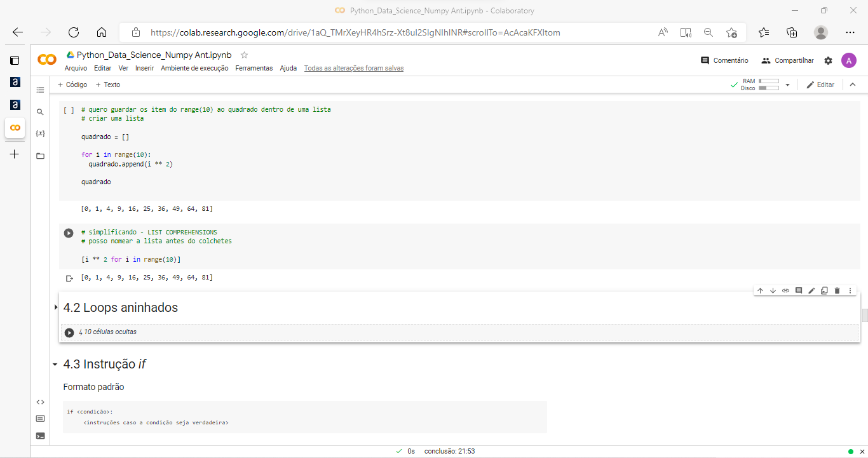The width and height of the screenshot is (868, 458).
Task: Click the Formato padrão text
Action: pos(93,387)
